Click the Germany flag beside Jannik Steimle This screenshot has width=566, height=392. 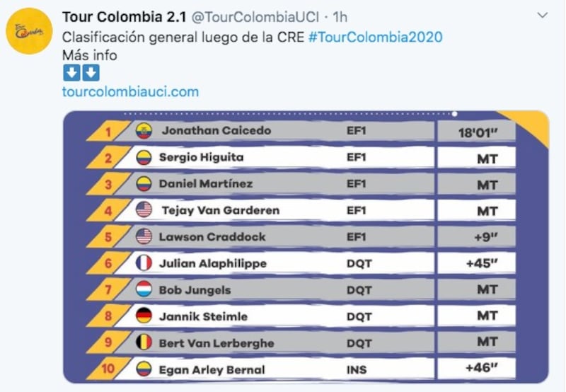[144, 316]
